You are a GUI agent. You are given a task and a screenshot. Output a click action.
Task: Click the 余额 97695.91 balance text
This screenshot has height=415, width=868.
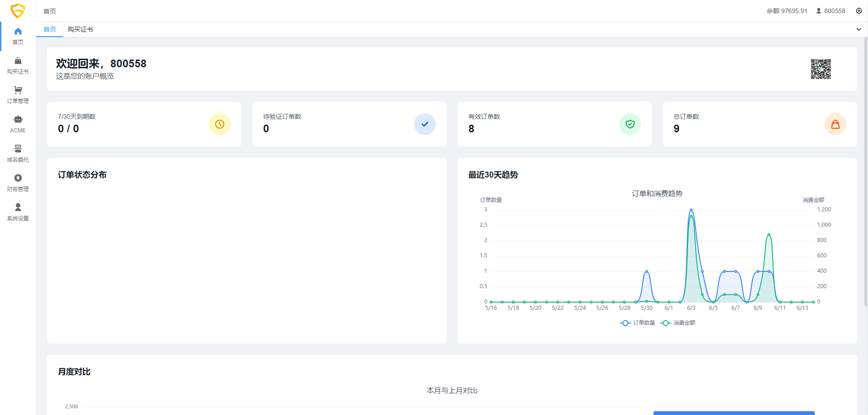point(787,11)
